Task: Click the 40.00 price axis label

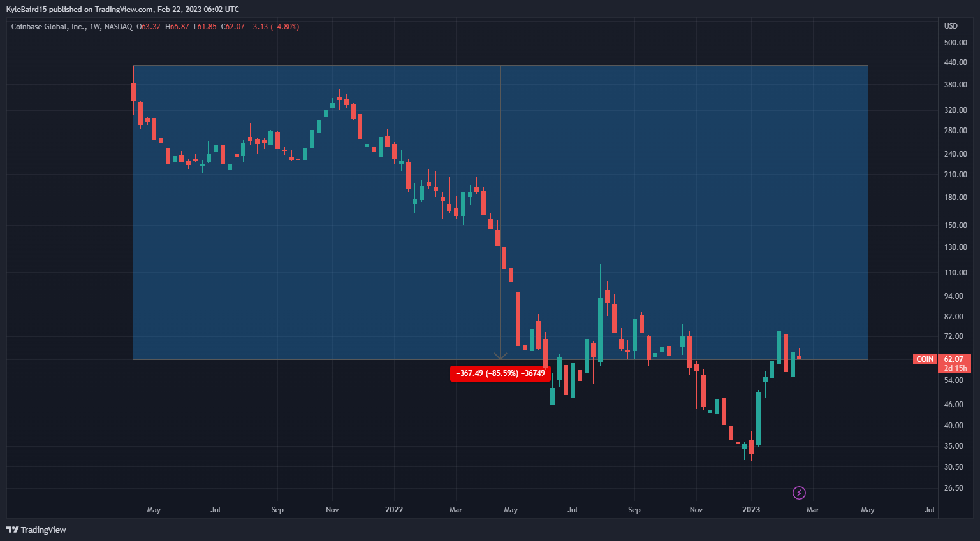Action: pyautogui.click(x=954, y=426)
